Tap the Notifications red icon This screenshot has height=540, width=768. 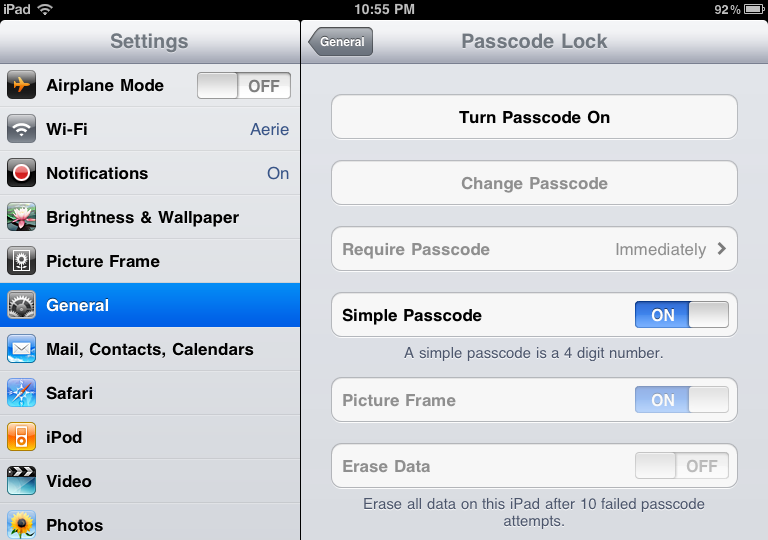click(x=22, y=173)
